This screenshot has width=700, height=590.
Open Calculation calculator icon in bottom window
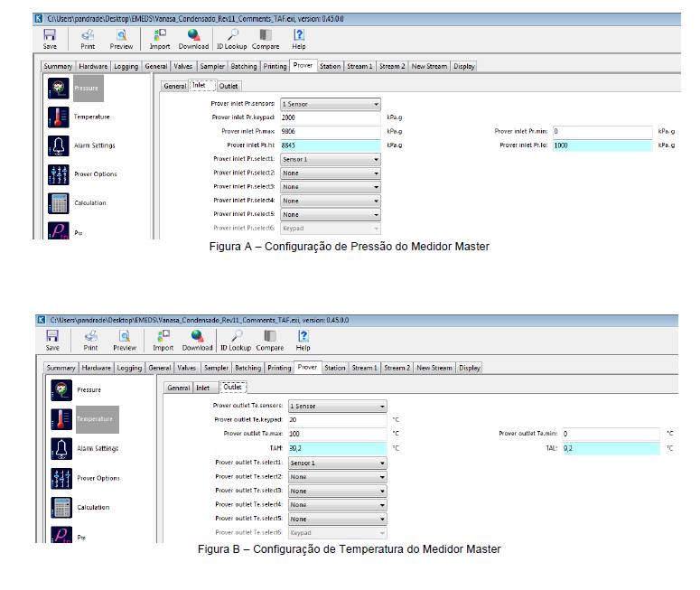(61, 508)
